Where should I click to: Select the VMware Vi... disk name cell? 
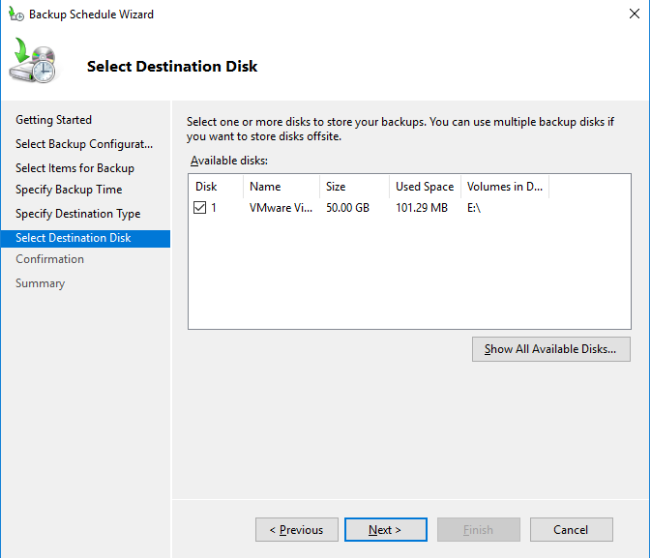[281, 208]
